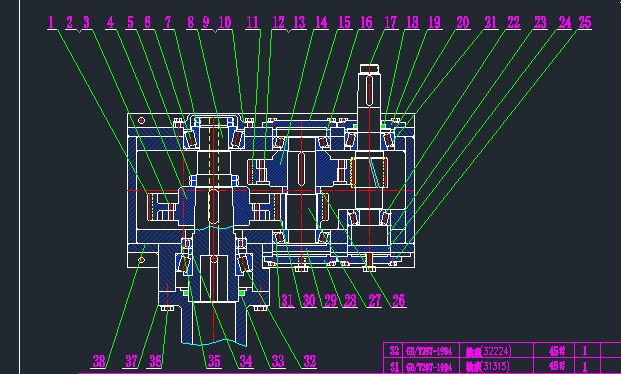Select part callout number 25

585,22
